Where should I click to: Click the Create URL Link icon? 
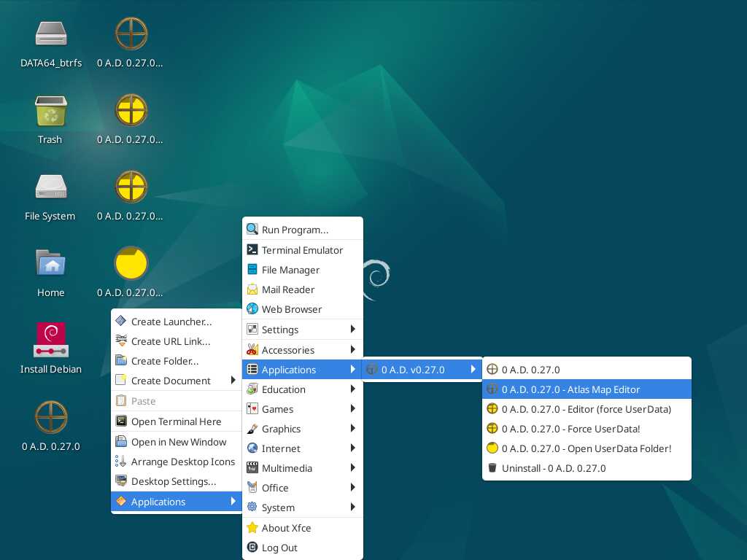click(121, 341)
